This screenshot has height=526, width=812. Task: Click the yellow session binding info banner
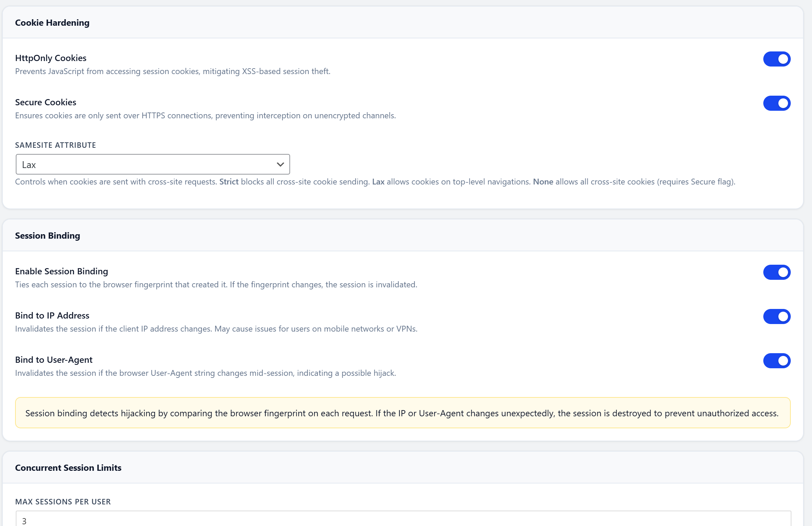click(x=406, y=413)
